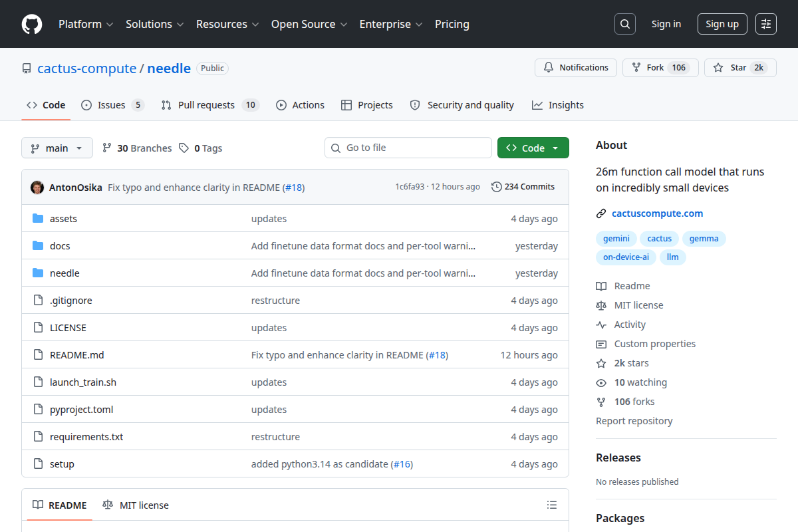
Task: Switch to Security and quality tab
Action: click(x=462, y=105)
